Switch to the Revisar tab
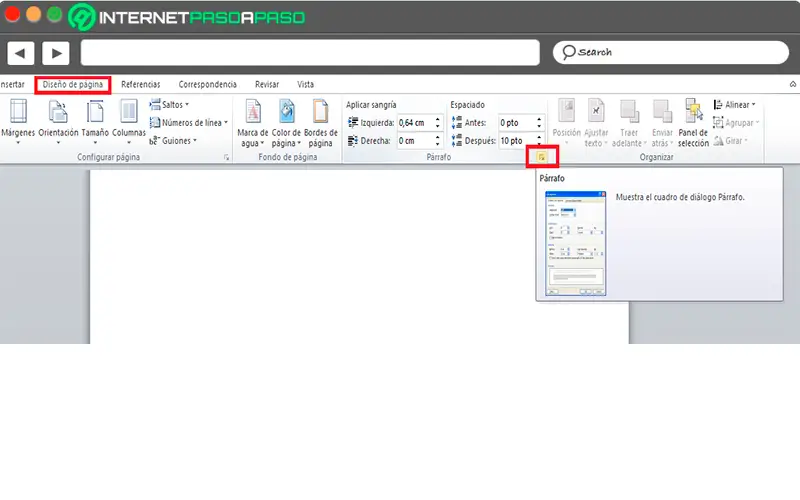Image resolution: width=800 pixels, height=500 pixels. pos(267,84)
